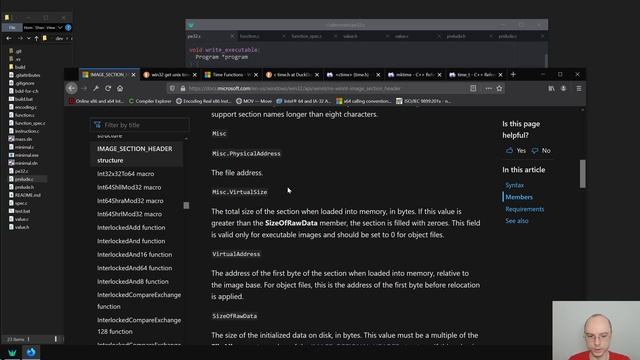Expand the File Explorer ribbon chevron

coord(60,27)
